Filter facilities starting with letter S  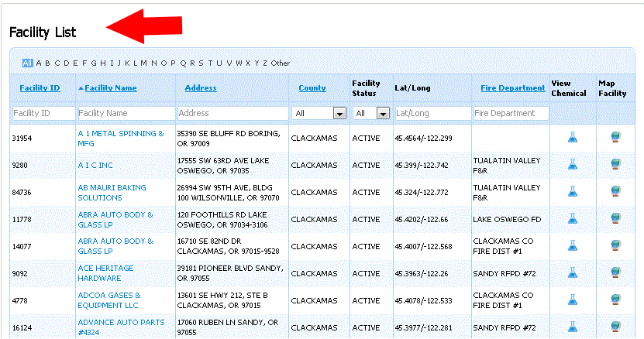coord(201,63)
